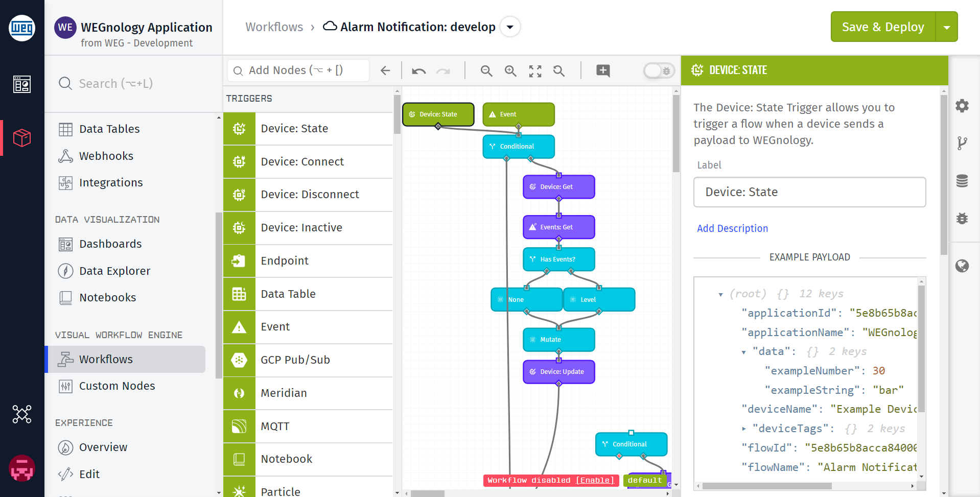980x497 pixels.
Task: Select the Mutate node on canvas
Action: (x=559, y=340)
